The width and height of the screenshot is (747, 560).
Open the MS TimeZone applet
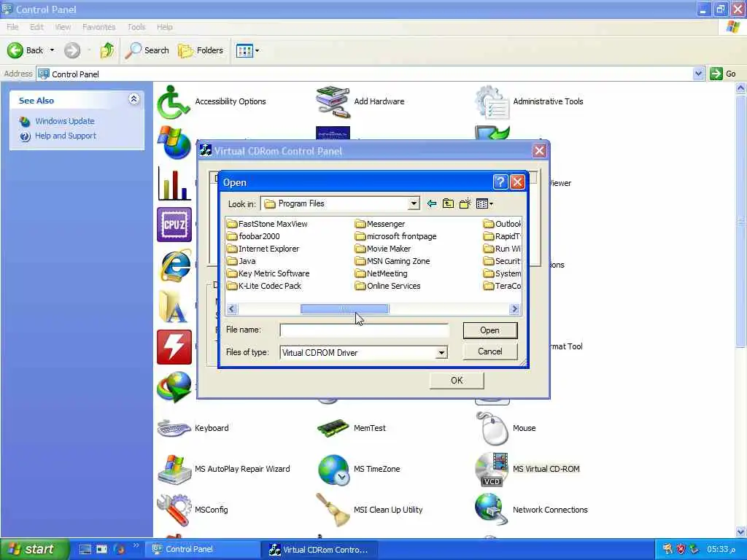359,469
